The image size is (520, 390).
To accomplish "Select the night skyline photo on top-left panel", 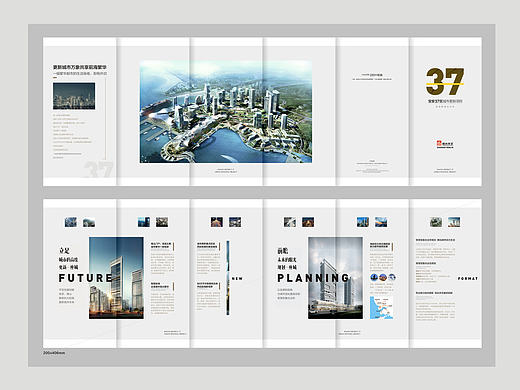I will click(74, 96).
